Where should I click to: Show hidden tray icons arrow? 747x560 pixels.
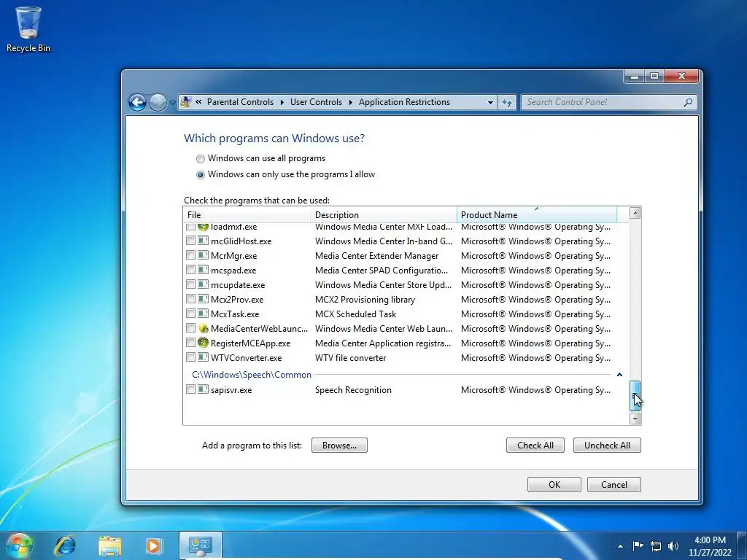[x=620, y=546]
